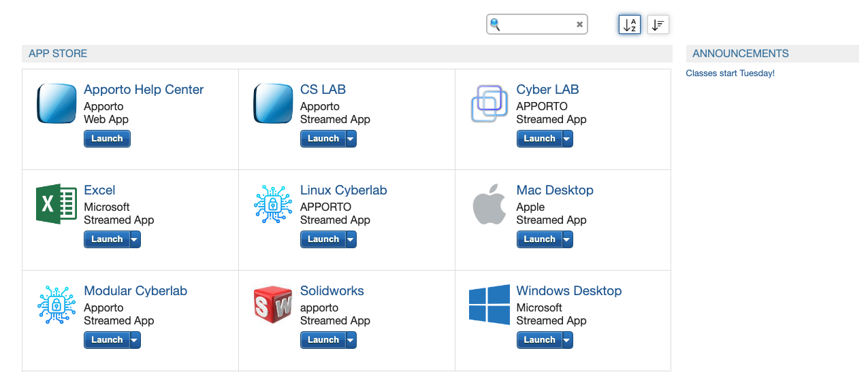Open the Launch dropdown arrow for CS LAB
Viewport: 868px width, 372px height.
click(x=351, y=139)
